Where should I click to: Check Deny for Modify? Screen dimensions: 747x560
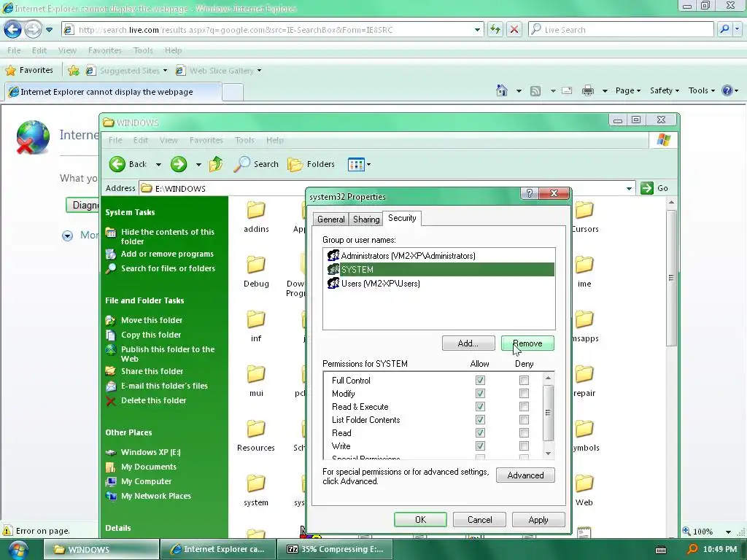tap(524, 393)
